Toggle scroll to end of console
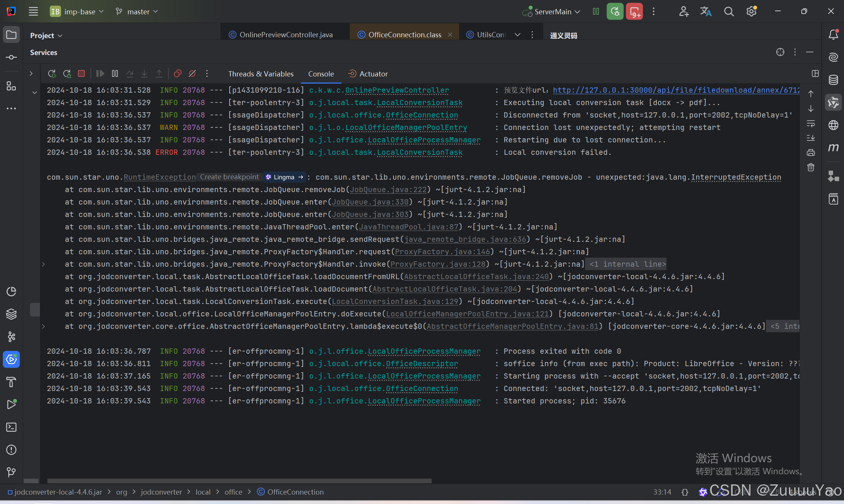 coord(811,138)
